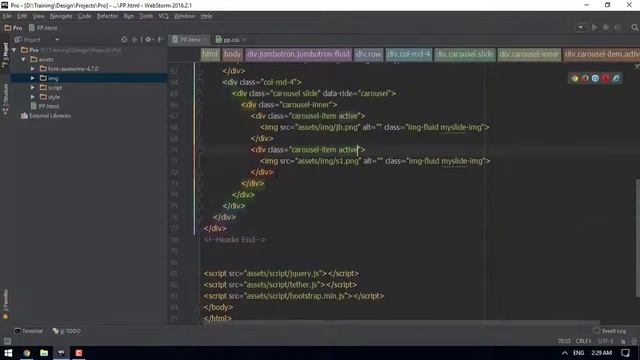Screen dimensions: 640x360
Task: Hide the Project tool window pane
Action: [x=160, y=40]
